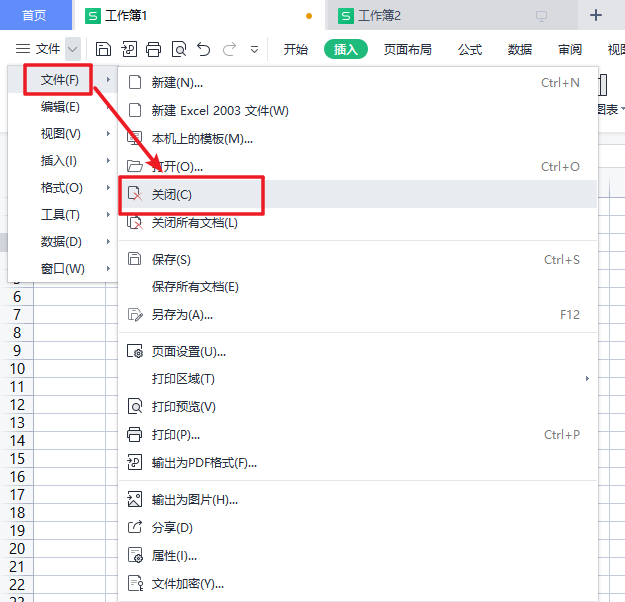Choose 保存所有文档(E) menu entry

(x=358, y=287)
